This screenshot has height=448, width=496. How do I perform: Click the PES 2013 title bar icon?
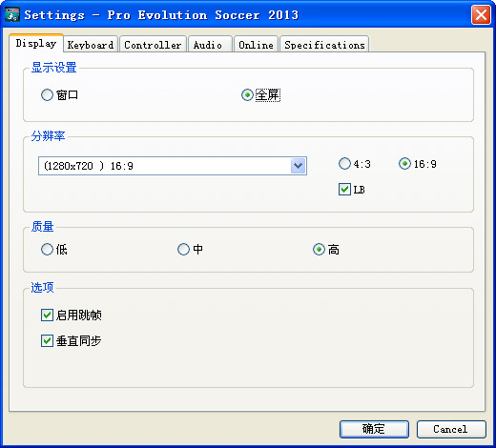pyautogui.click(x=12, y=14)
